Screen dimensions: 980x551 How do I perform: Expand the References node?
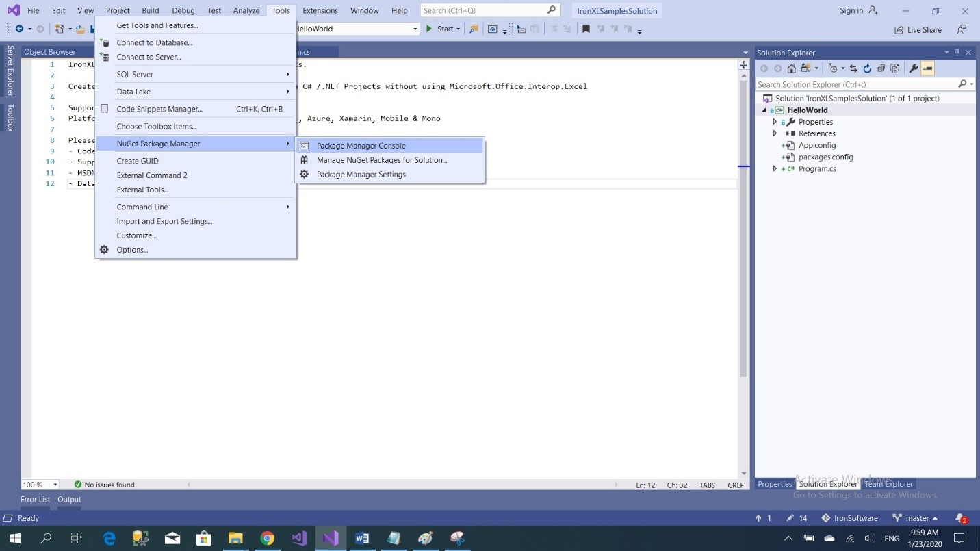[x=775, y=133]
